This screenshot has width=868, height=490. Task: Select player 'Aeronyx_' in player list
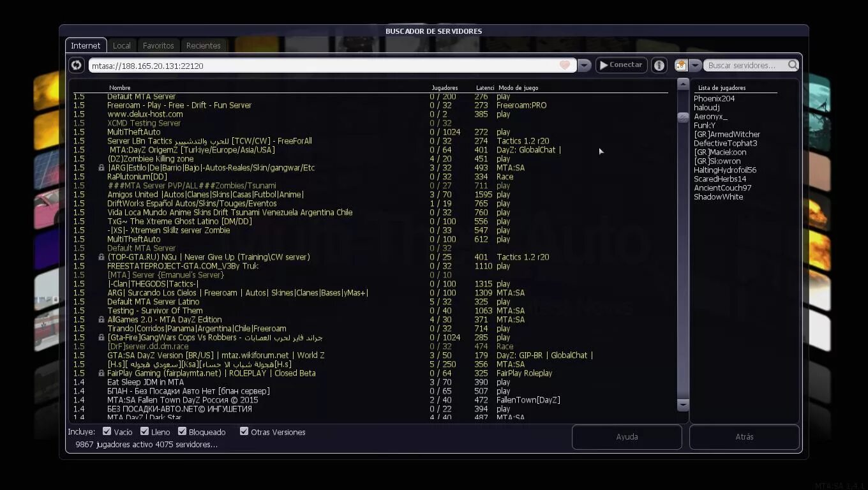[x=710, y=117]
